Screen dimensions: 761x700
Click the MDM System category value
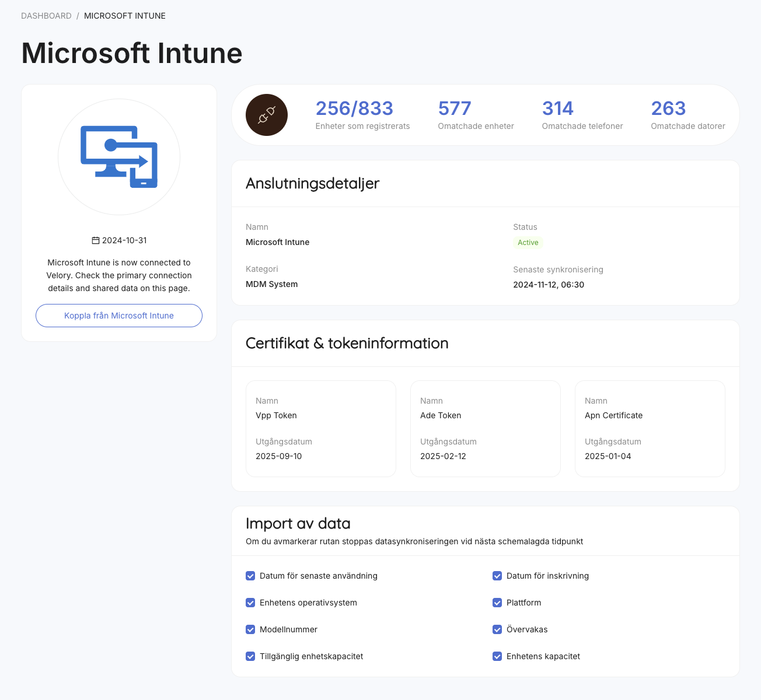[x=272, y=284]
